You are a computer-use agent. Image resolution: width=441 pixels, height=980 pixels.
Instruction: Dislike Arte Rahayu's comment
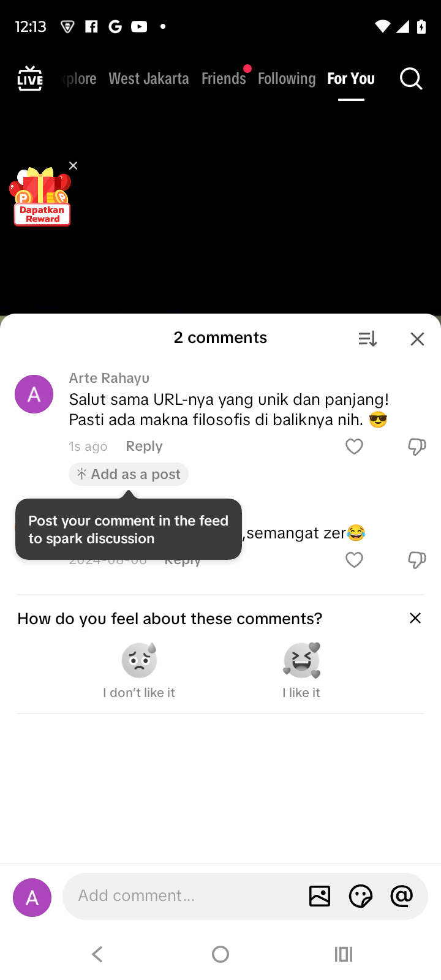pyautogui.click(x=417, y=447)
